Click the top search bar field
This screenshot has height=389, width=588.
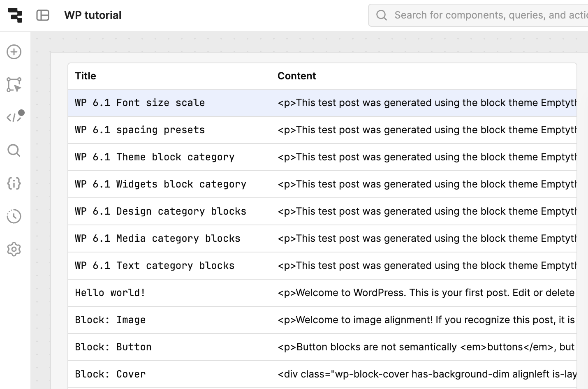(485, 15)
